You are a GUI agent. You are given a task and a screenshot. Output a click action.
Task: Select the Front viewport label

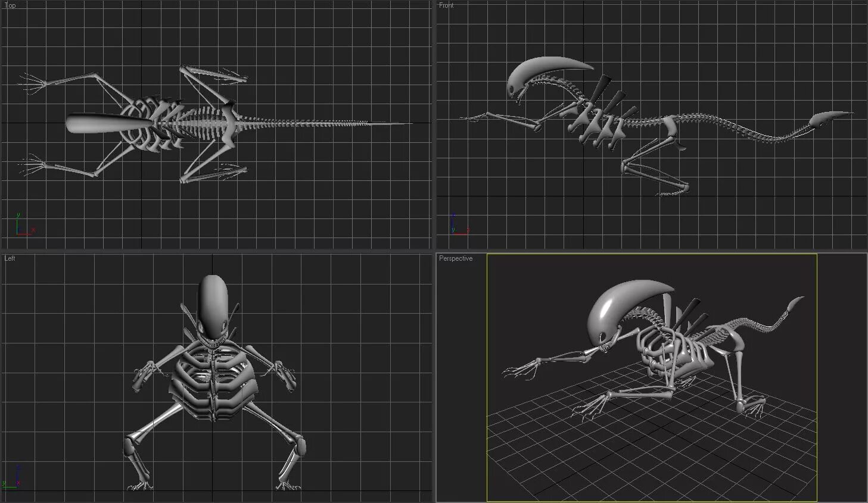tap(446, 5)
